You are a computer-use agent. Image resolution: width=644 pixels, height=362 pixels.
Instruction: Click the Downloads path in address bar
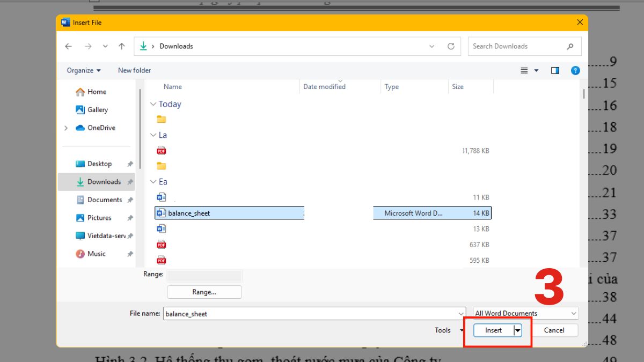(176, 46)
